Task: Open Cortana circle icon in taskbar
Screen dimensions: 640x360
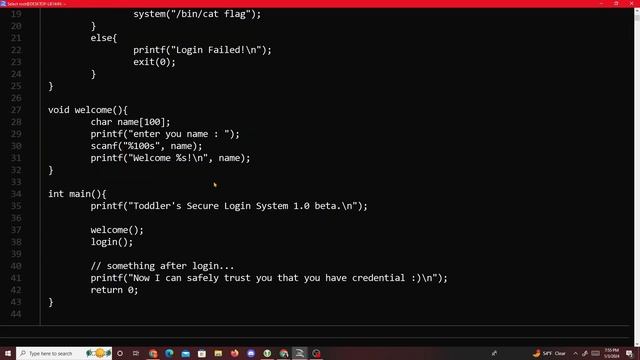Action: 120,353
